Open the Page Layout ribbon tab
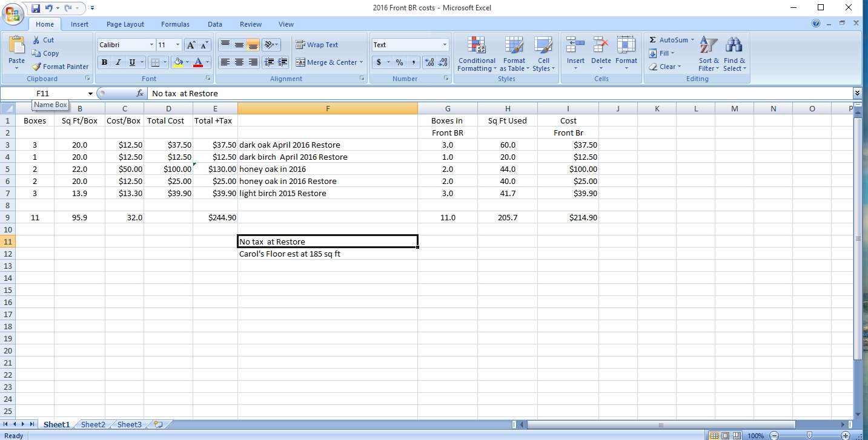The image size is (868, 440). click(125, 24)
